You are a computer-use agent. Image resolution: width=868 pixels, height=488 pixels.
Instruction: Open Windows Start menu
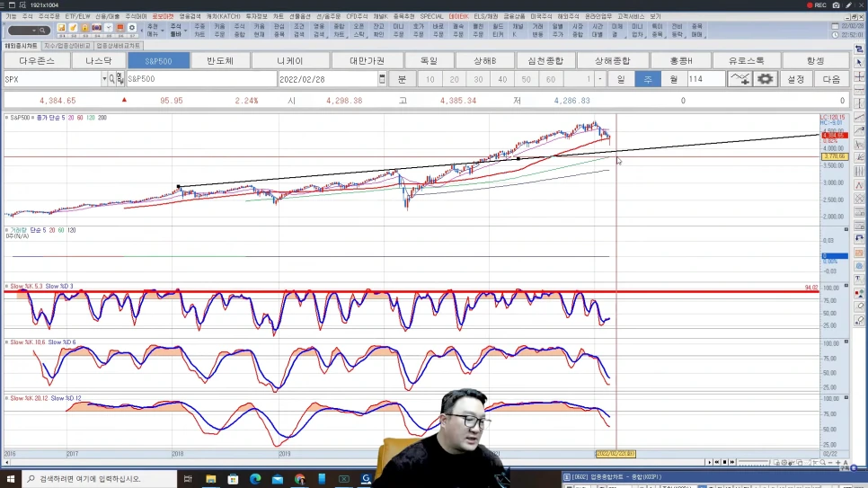[11, 479]
